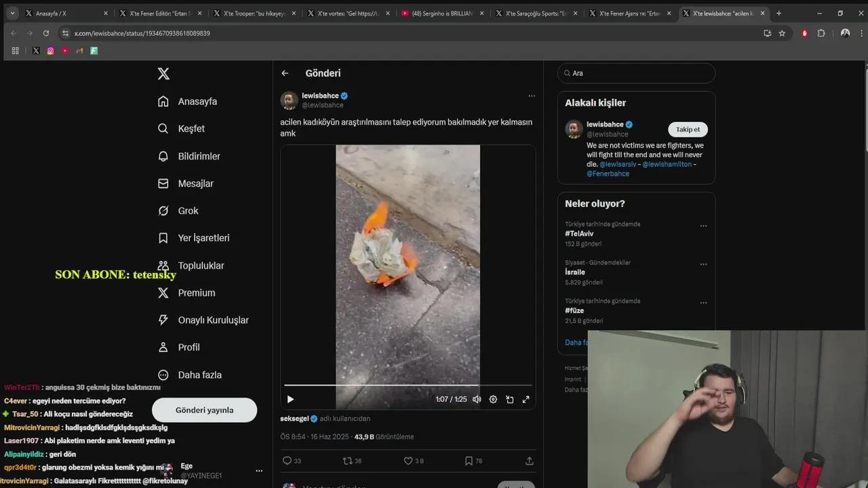The width and height of the screenshot is (868, 488).
Task: Open Grok from the sidebar
Action: click(188, 211)
